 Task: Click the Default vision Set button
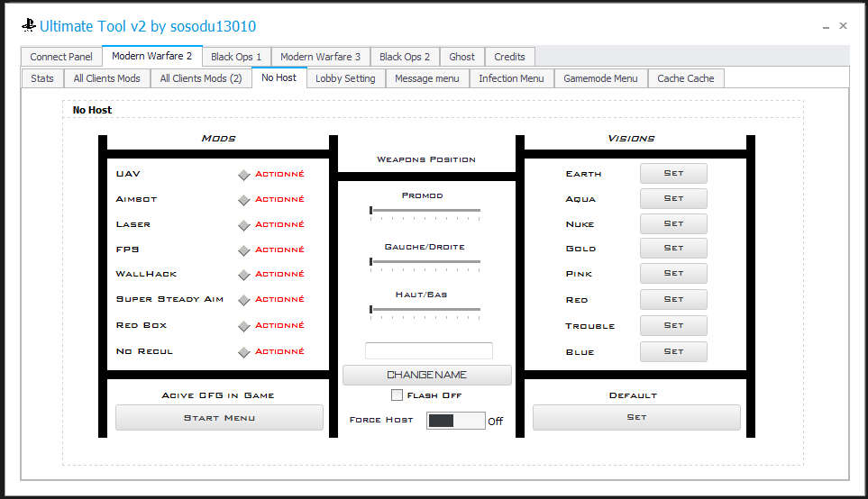tap(636, 417)
